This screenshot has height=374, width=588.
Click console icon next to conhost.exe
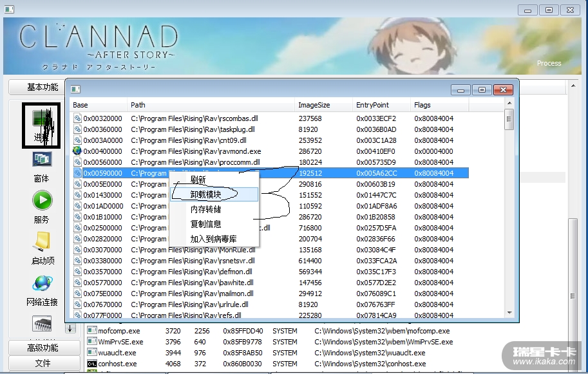(92, 364)
